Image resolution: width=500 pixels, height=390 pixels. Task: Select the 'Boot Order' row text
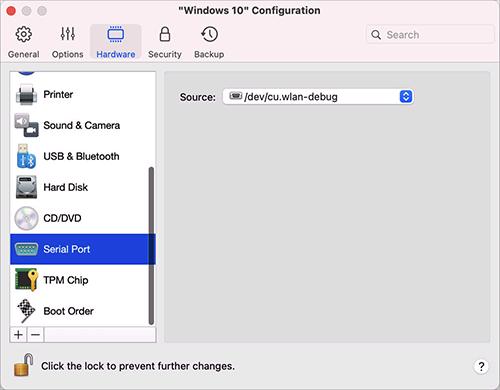pos(68,311)
